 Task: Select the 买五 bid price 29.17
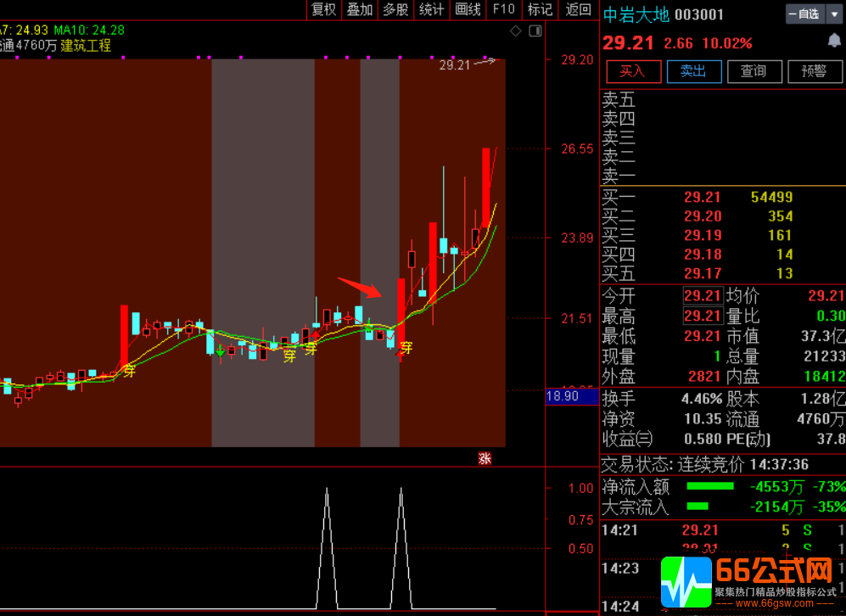click(x=703, y=273)
